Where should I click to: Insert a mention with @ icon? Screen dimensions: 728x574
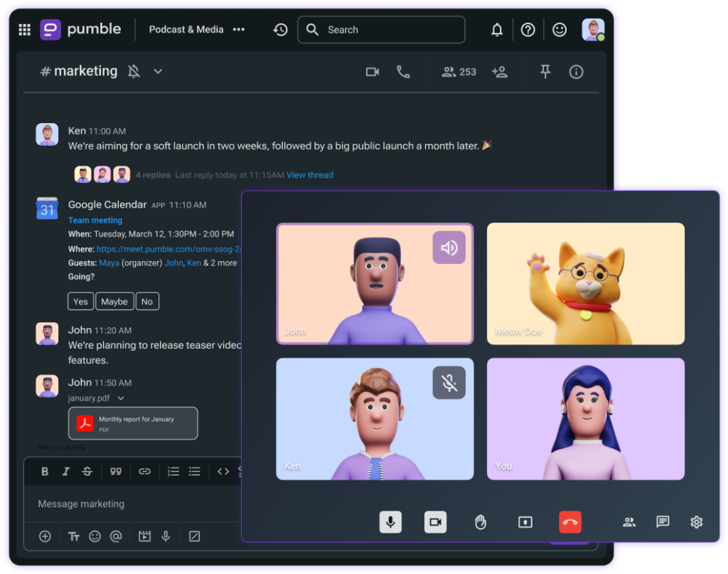[116, 536]
